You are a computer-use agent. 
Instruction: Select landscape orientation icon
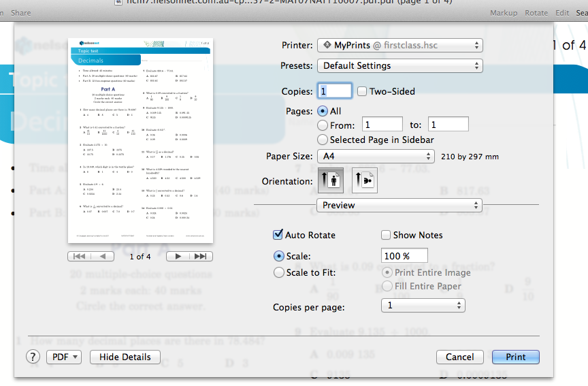click(x=365, y=180)
